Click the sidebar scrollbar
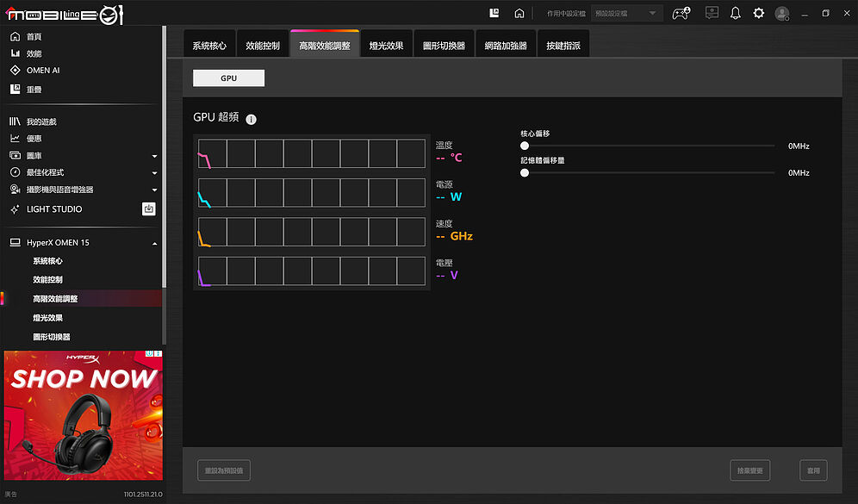Image resolution: width=858 pixels, height=504 pixels. pos(165,159)
